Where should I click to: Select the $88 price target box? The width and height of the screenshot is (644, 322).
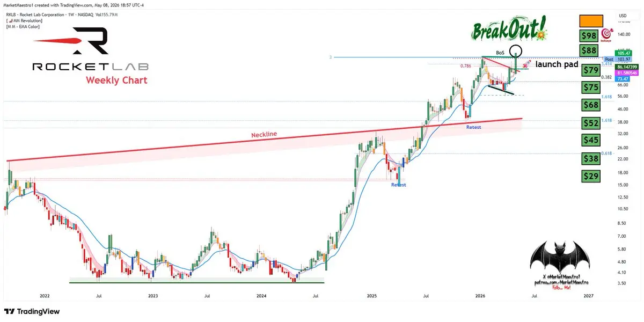click(590, 50)
